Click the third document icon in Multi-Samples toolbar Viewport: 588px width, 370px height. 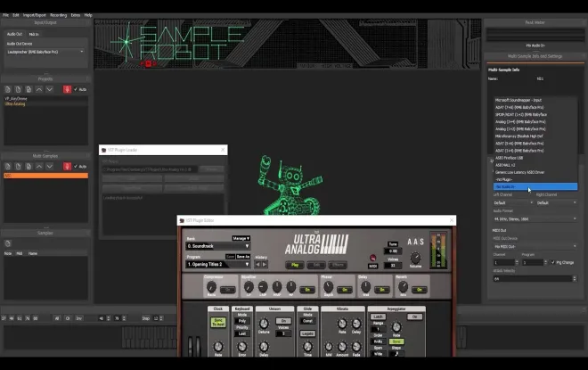tap(29, 166)
